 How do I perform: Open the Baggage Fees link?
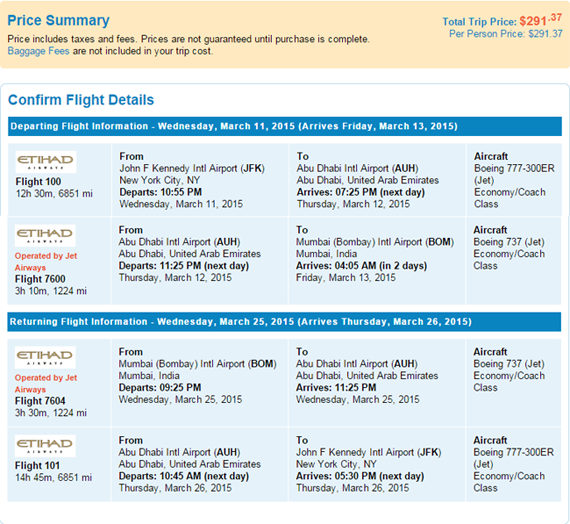click(38, 51)
